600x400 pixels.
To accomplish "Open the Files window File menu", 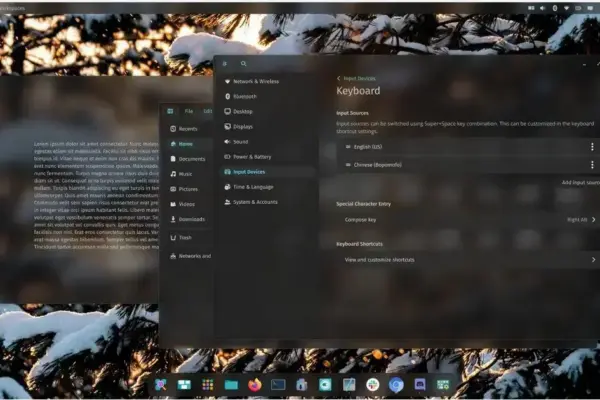I will (x=189, y=111).
